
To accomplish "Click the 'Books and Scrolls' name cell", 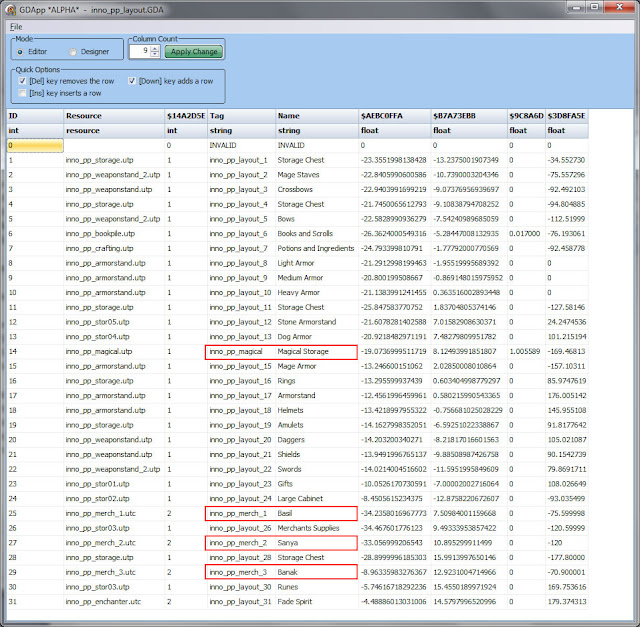I will 317,233.
